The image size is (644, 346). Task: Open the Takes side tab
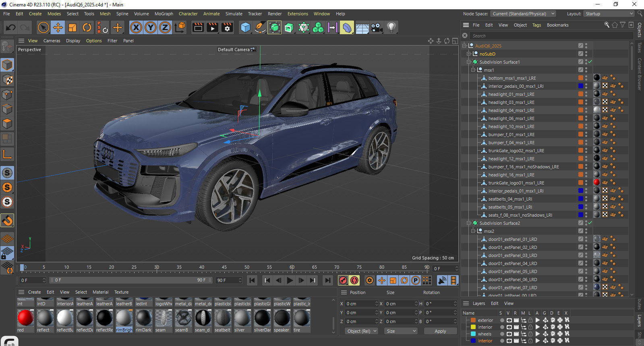tap(640, 48)
